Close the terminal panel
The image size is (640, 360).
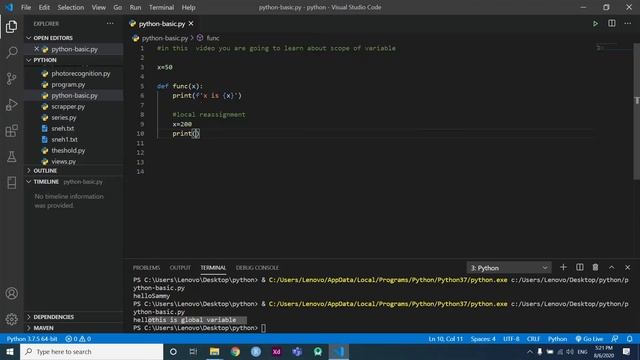coord(627,267)
